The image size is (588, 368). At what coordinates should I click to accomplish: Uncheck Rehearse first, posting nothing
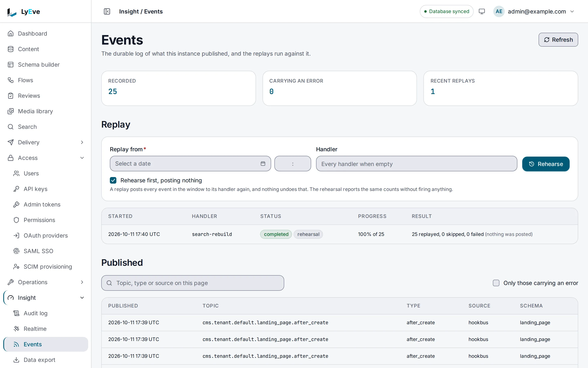tap(113, 180)
